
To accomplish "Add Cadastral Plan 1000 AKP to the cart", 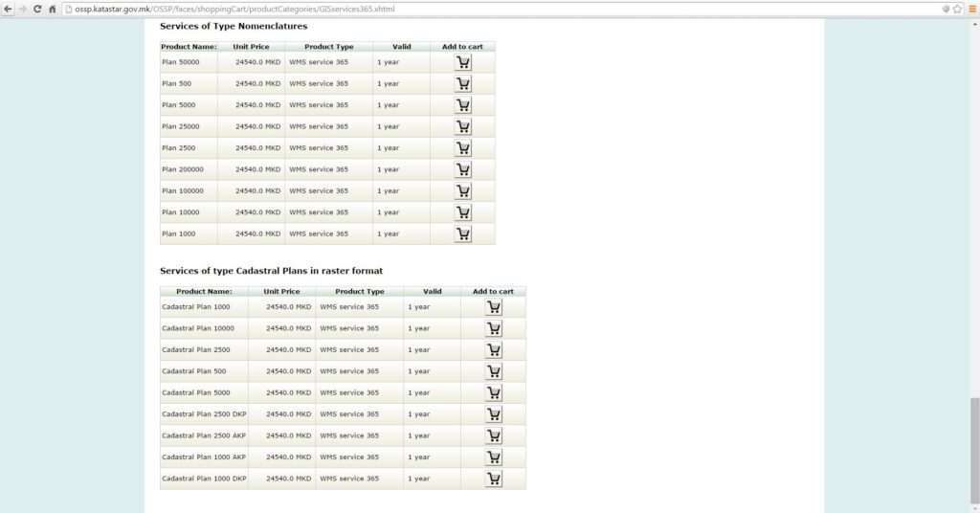I will 494,457.
